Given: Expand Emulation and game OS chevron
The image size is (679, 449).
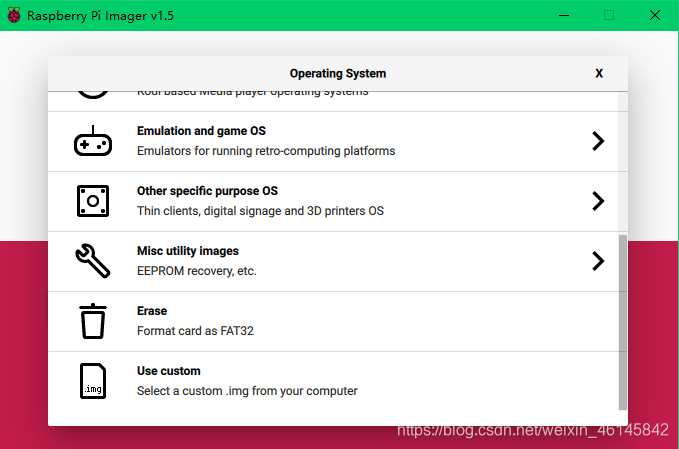Looking at the screenshot, I should pyautogui.click(x=598, y=141).
